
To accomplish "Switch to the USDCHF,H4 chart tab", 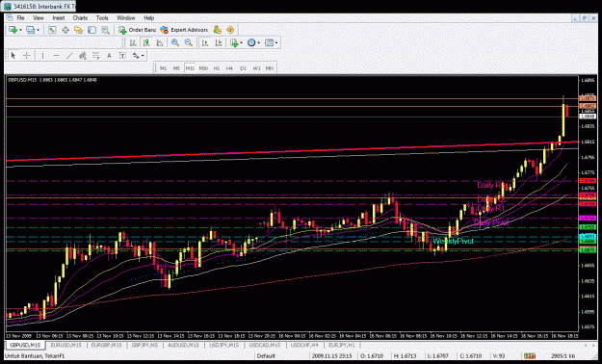I will (304, 346).
